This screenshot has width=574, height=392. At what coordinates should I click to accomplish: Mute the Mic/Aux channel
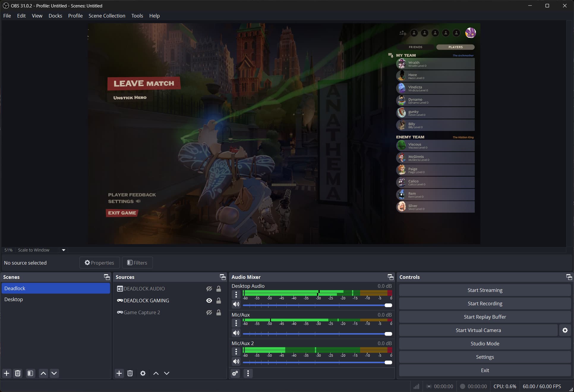pos(236,333)
